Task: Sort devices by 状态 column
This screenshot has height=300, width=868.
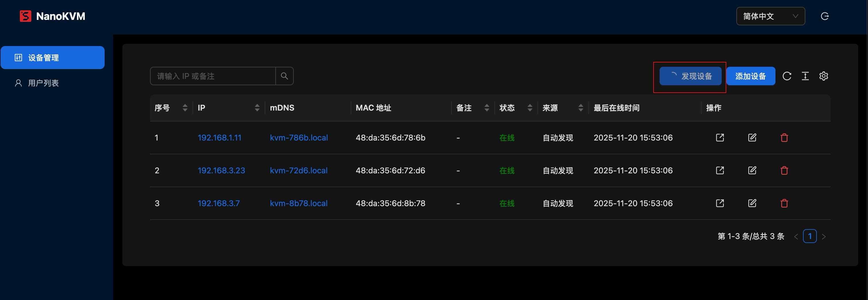Action: pyautogui.click(x=530, y=108)
